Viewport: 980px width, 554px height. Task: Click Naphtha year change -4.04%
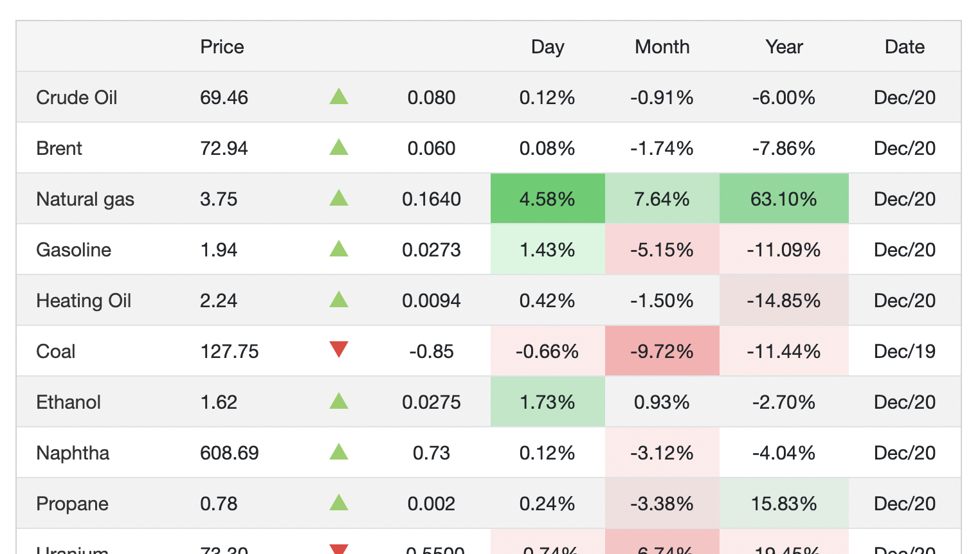pos(784,453)
